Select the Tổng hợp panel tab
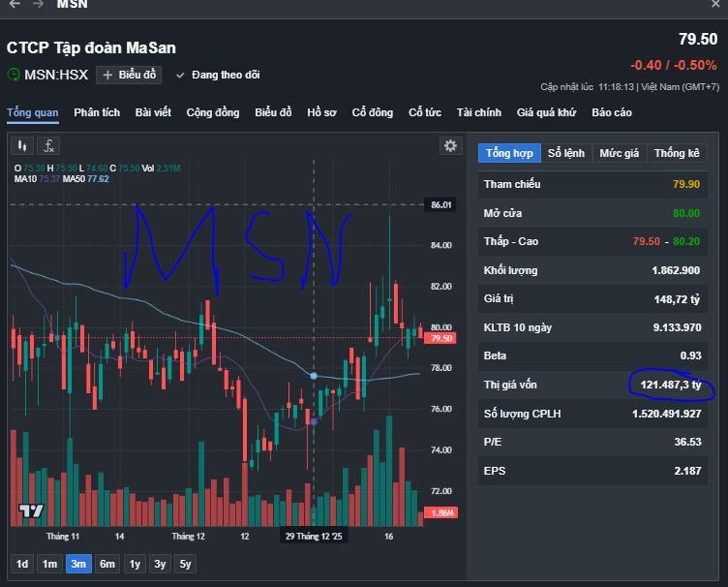 509,153
